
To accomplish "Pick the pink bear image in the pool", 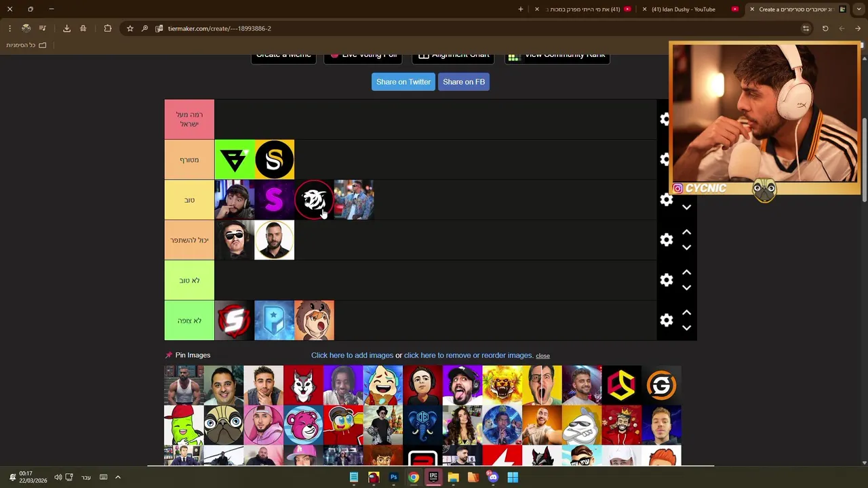I will [303, 425].
